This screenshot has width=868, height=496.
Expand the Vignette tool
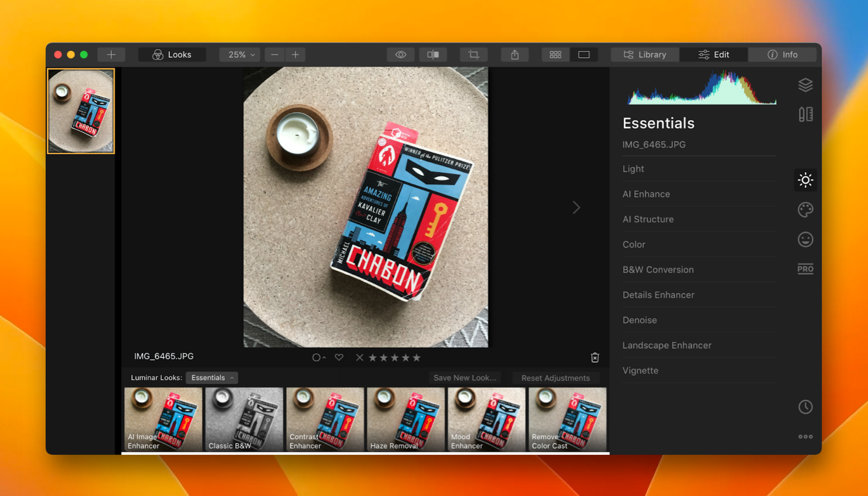(x=699, y=370)
